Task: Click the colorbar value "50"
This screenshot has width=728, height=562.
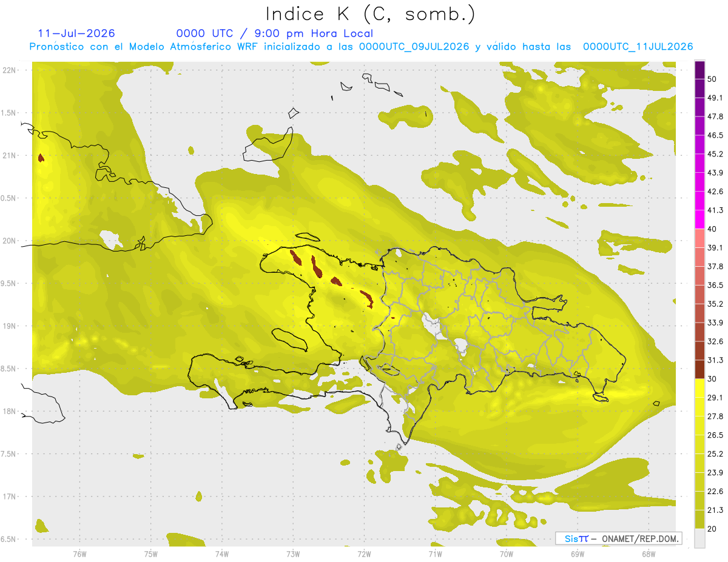Action: coord(713,79)
